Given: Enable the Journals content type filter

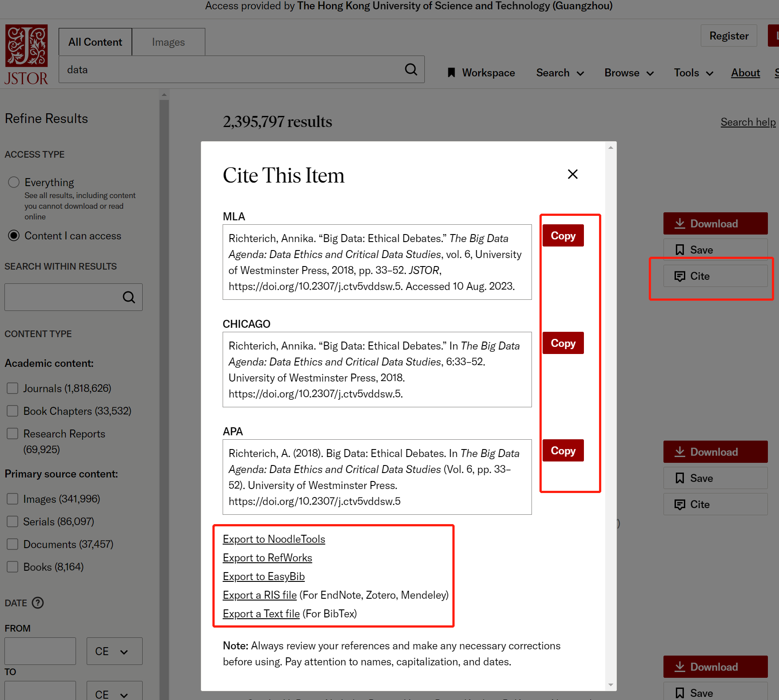Looking at the screenshot, I should pyautogui.click(x=12, y=388).
